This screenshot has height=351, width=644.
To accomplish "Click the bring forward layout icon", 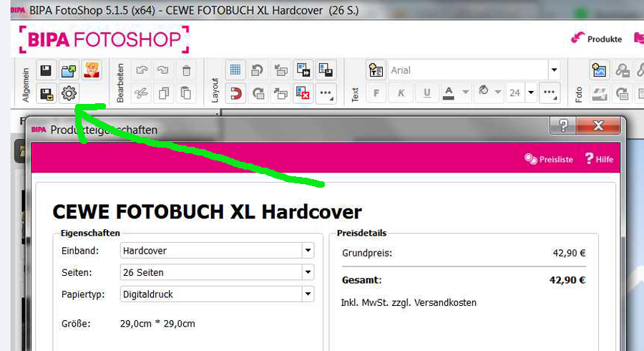I will click(280, 94).
